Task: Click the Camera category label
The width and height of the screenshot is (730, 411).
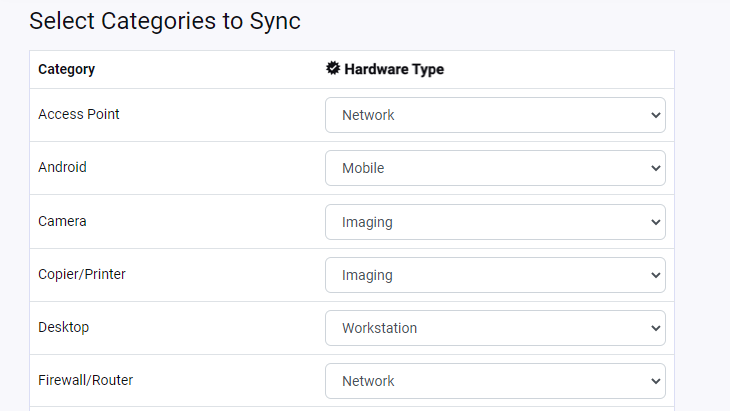Action: 62,221
